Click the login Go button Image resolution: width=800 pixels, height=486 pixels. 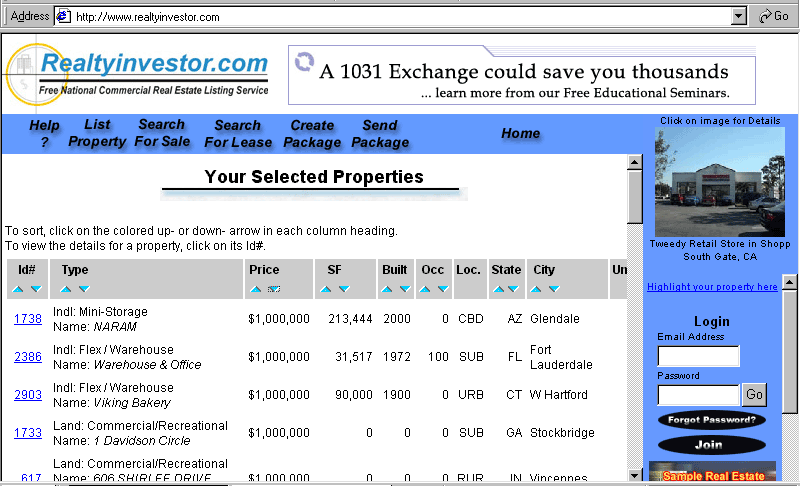(x=754, y=395)
